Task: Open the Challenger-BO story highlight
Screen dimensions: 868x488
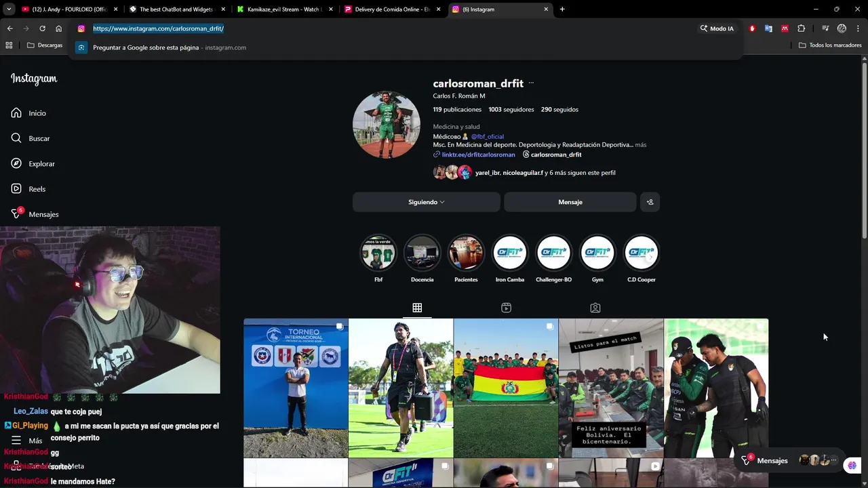Action: click(553, 258)
